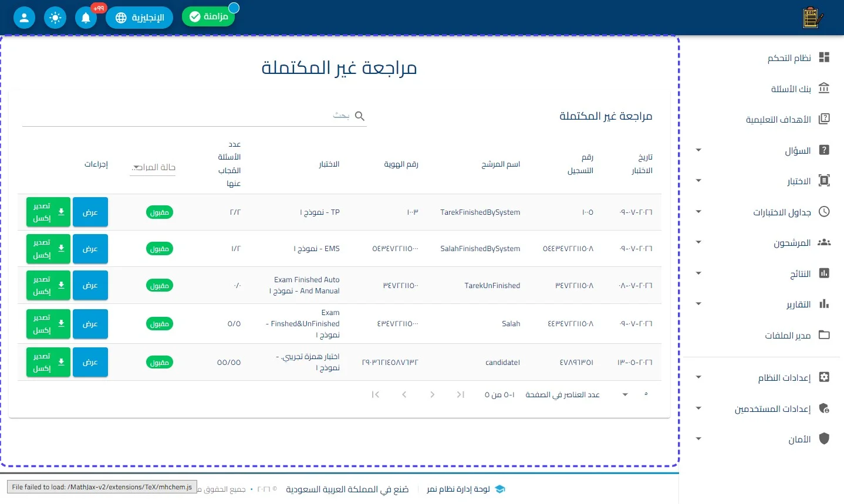Click the النتائج chart icon
This screenshot has width=844, height=504.
824,273
